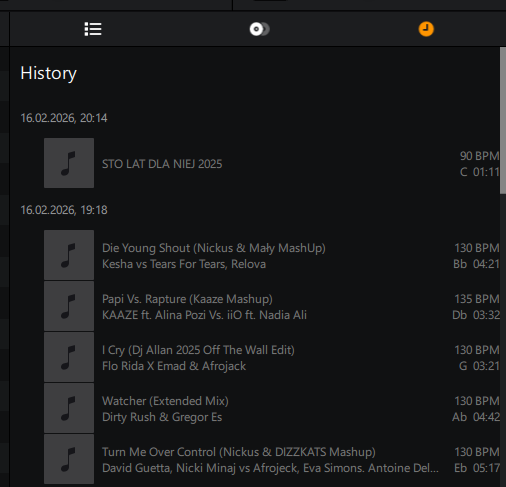Click the History list vertical scrollbar thumb
The width and height of the screenshot is (506, 487).
[x=503, y=120]
